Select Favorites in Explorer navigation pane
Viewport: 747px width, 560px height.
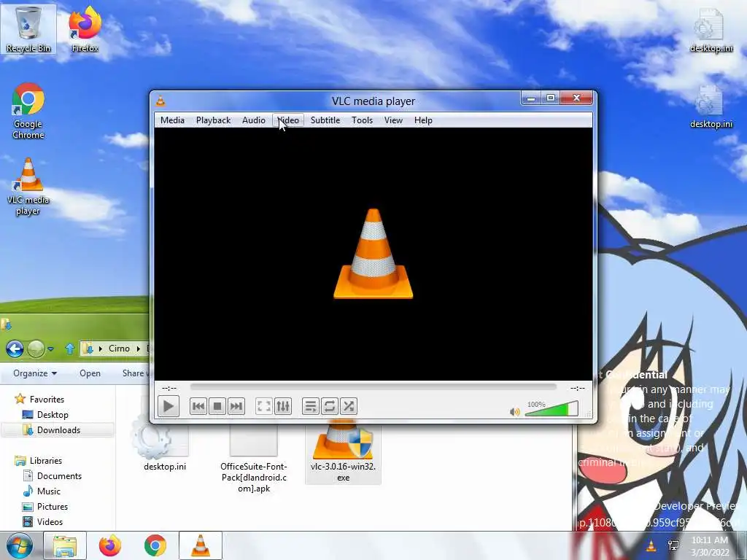pos(39,399)
